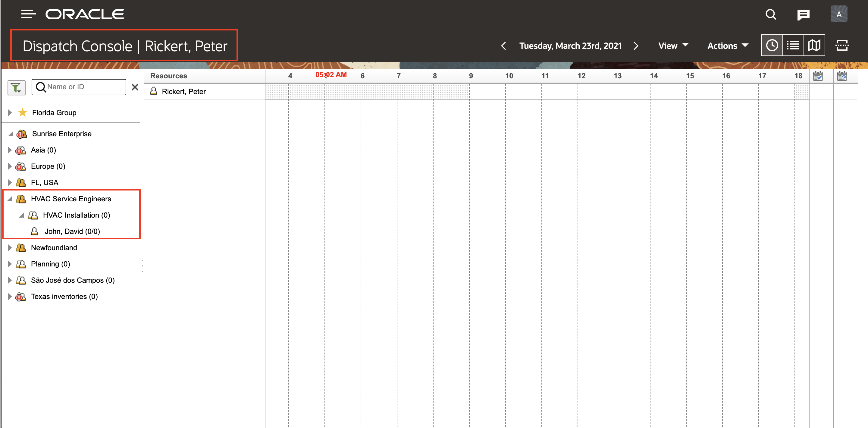This screenshot has width=868, height=428.
Task: Open the user avatar menu
Action: pos(839,14)
